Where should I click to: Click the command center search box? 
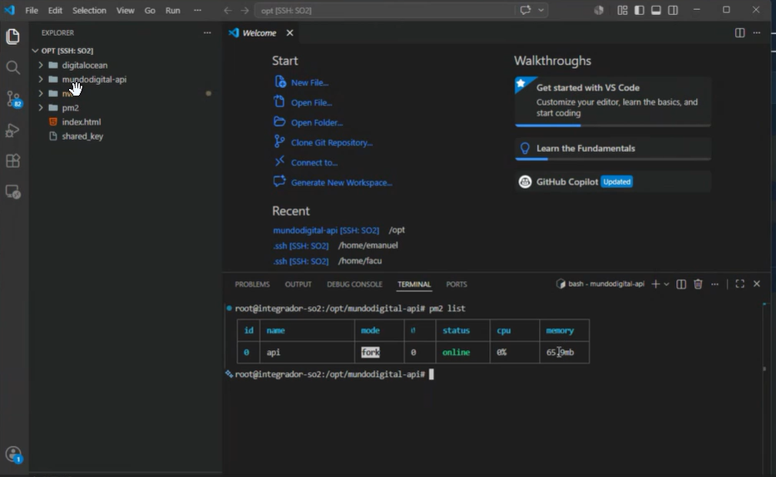(x=384, y=10)
